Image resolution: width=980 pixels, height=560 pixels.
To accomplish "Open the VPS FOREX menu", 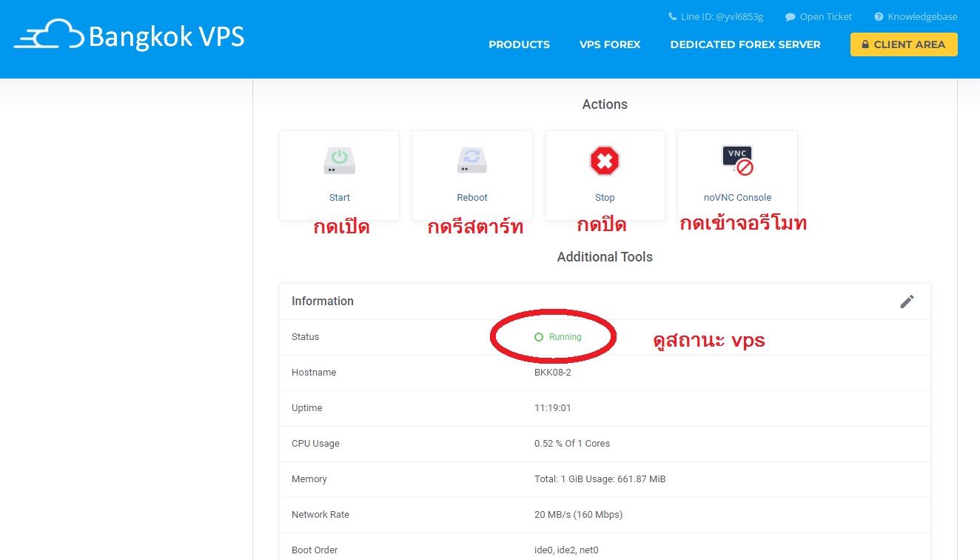I will pos(610,44).
